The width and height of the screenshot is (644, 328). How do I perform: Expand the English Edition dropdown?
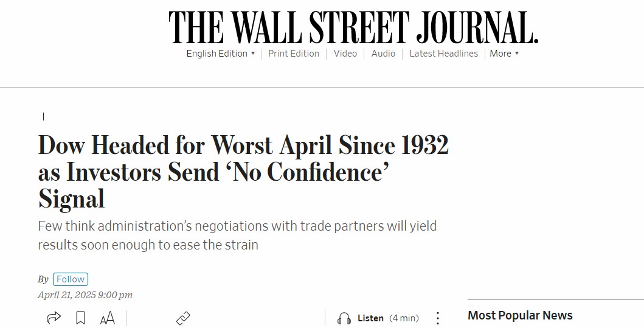point(220,54)
